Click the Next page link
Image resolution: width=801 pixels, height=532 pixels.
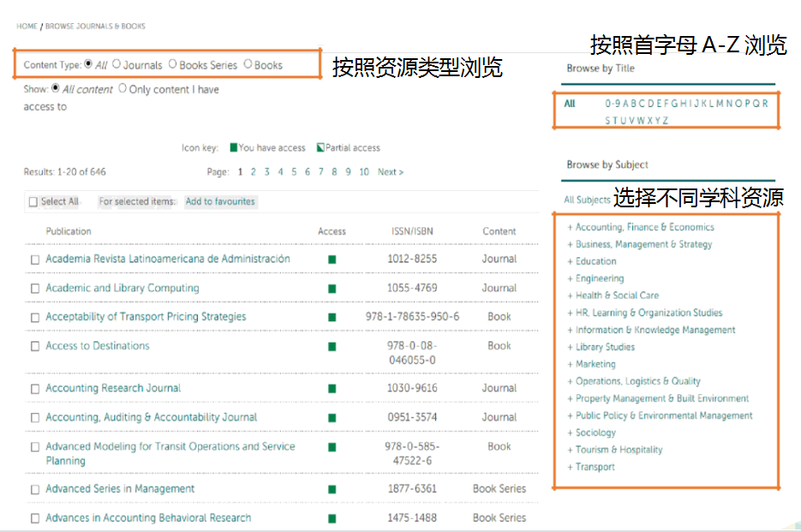click(391, 172)
